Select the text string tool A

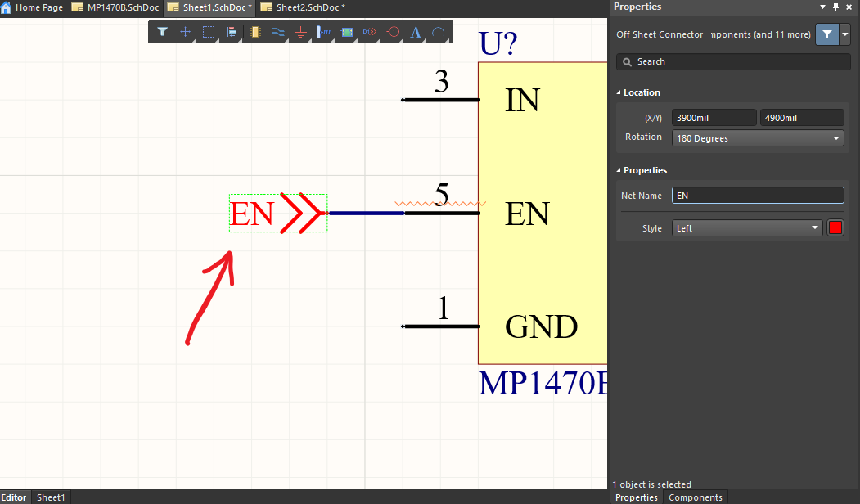(x=416, y=32)
